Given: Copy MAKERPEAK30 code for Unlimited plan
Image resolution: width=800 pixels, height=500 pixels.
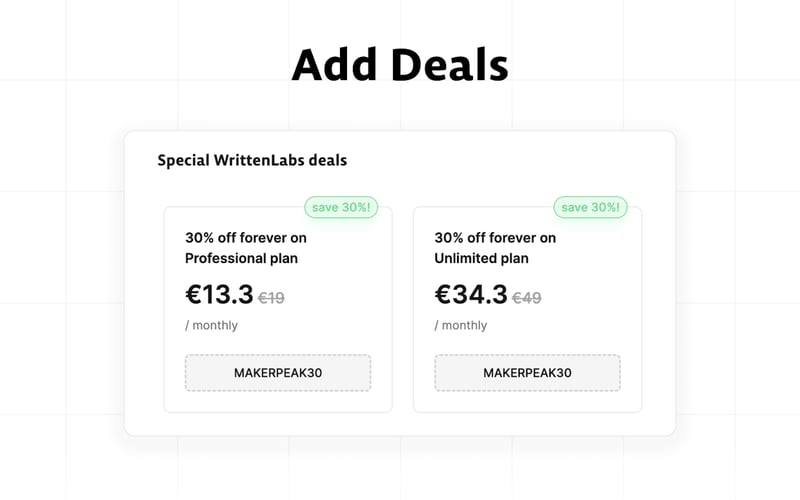Looking at the screenshot, I should 527,373.
